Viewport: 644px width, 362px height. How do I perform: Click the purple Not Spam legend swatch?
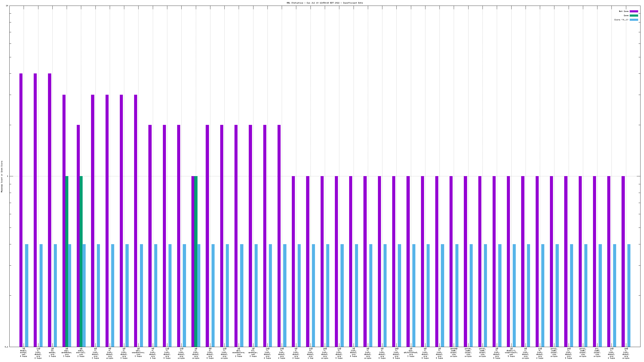coord(634,11)
